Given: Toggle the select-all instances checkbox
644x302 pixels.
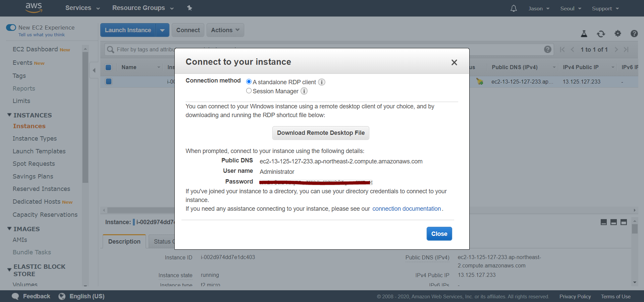Looking at the screenshot, I should pyautogui.click(x=108, y=67).
